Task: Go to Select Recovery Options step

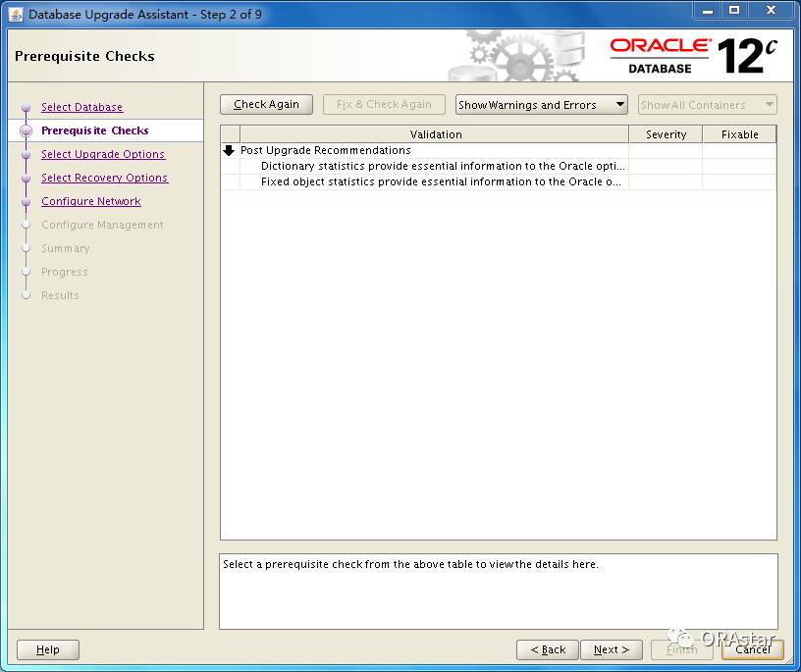Action: pos(104,178)
